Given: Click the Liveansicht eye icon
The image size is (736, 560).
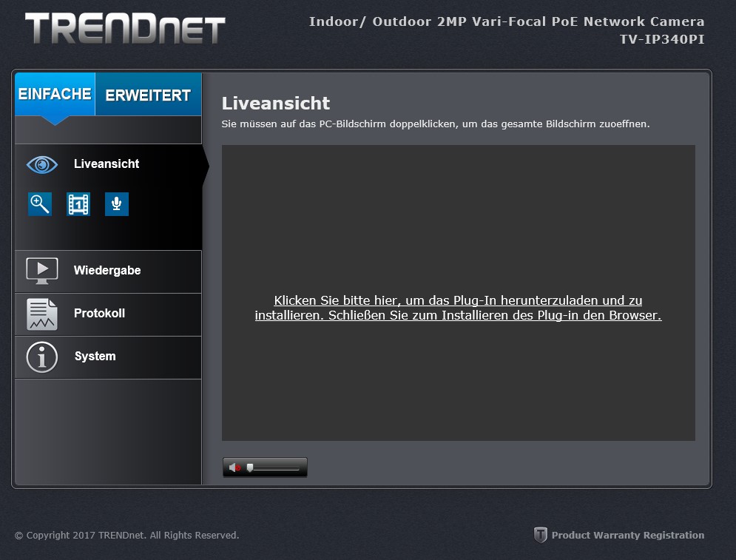Looking at the screenshot, I should tap(42, 165).
